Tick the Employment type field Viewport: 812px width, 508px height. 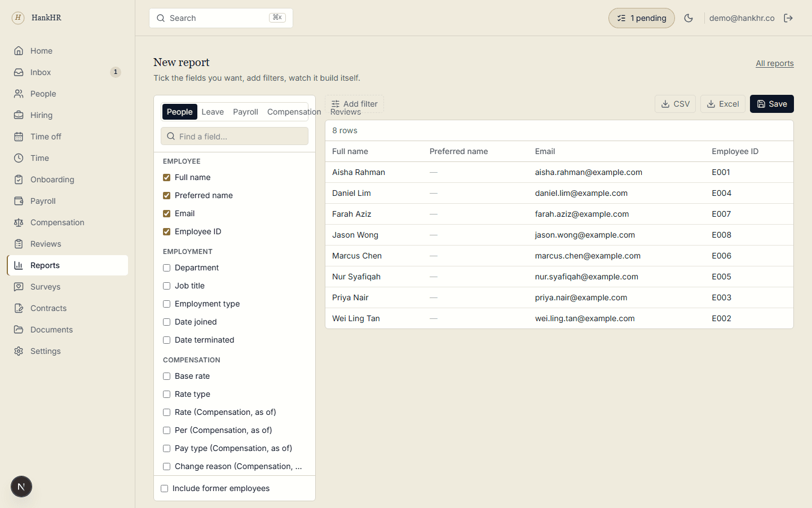pos(166,304)
